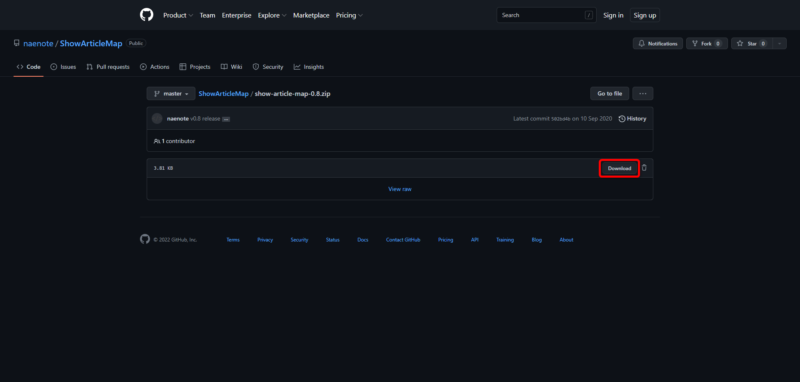Expand the star lists dropdown arrow
Screen dimensions: 800x382
pos(780,44)
